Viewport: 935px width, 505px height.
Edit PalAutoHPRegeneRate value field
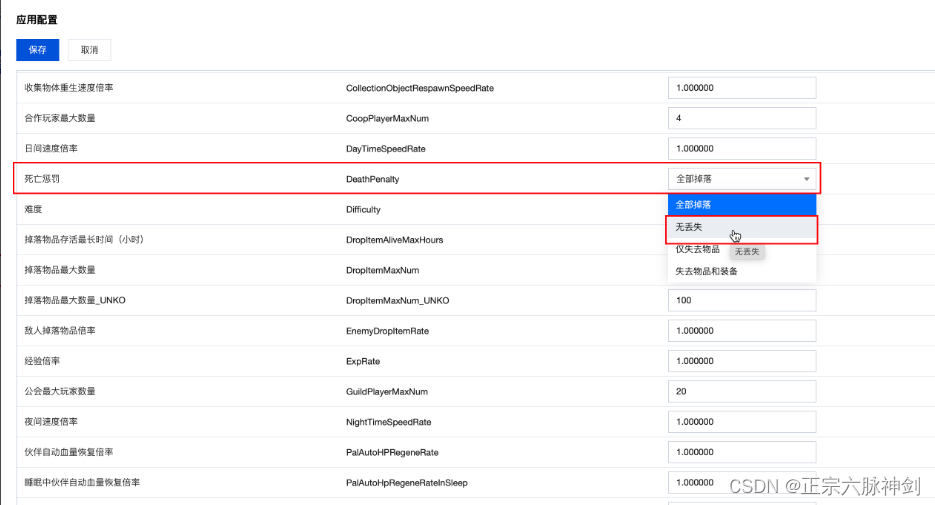pyautogui.click(x=742, y=452)
